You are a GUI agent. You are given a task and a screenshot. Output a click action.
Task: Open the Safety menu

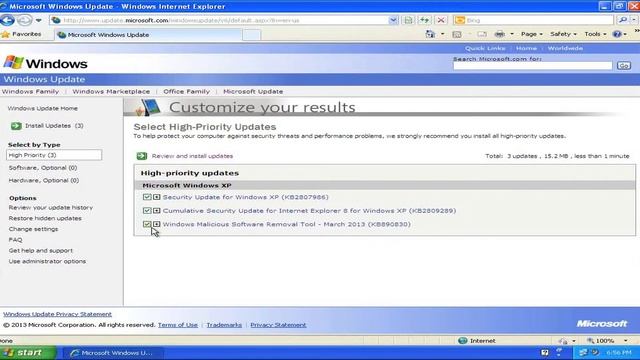click(x=563, y=34)
